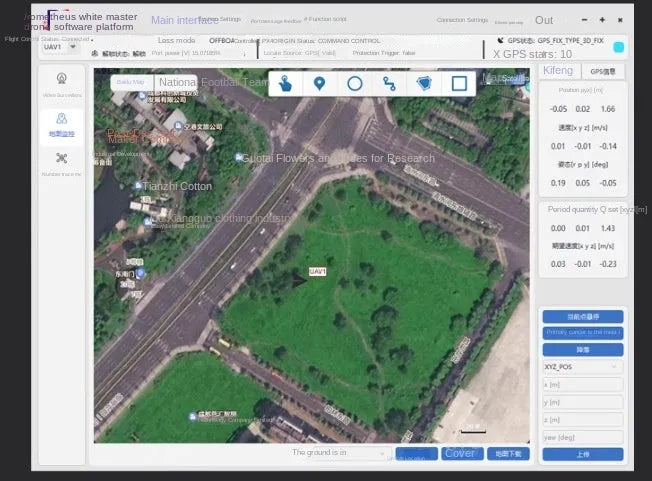Open the XYZ_POS control mode dropdown
Screen dimensions: 652x481
click(582, 367)
